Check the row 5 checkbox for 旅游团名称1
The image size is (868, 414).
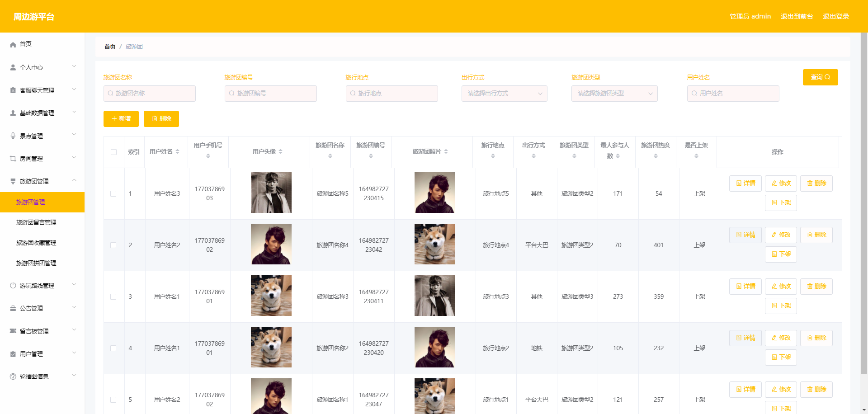[x=113, y=400]
